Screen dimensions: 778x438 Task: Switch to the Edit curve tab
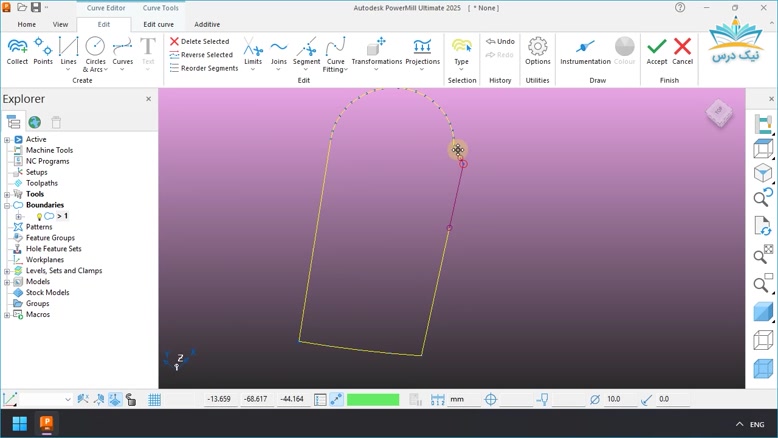pyautogui.click(x=158, y=24)
